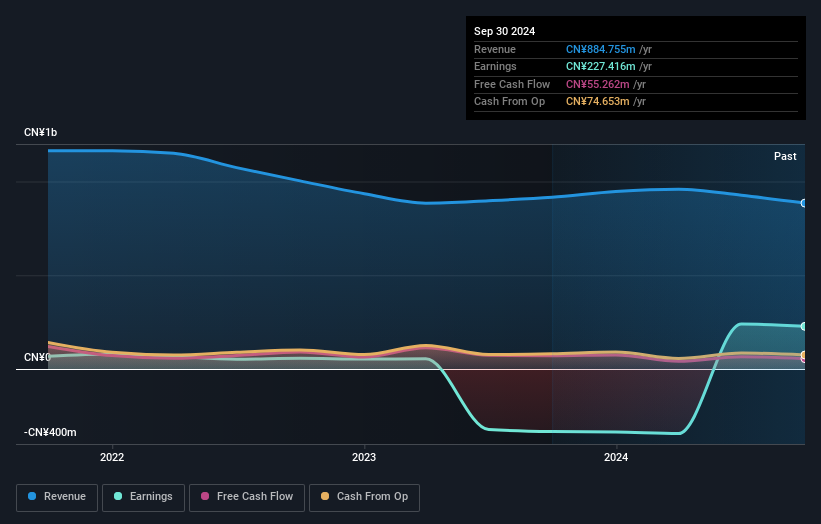Click the CN¥227.416m earnings value
Screen dimensions: 821x524
pos(601,66)
